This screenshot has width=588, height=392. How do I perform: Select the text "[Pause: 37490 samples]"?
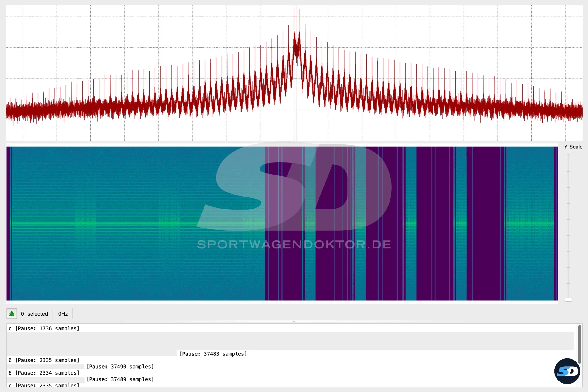pos(120,367)
